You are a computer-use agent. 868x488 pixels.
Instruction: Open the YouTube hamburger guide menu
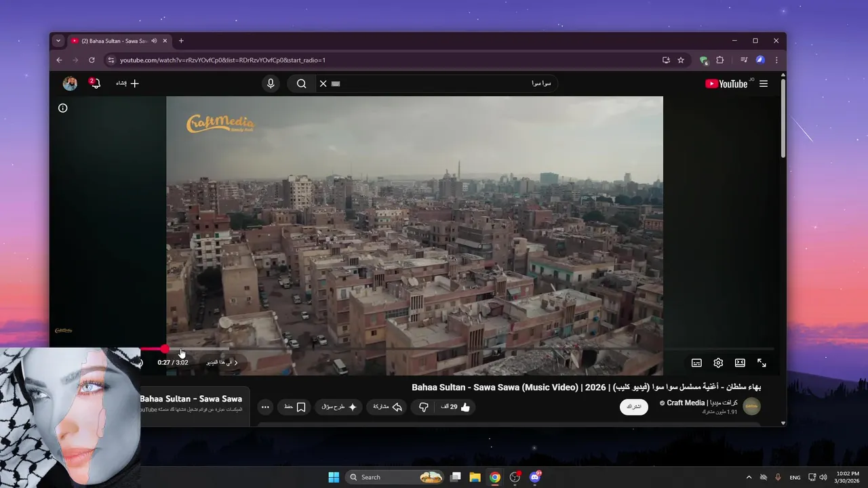point(764,83)
